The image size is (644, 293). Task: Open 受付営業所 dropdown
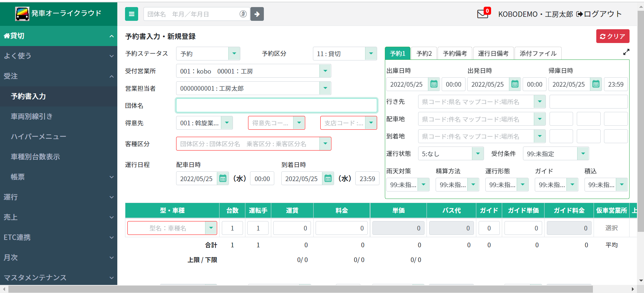coord(325,71)
